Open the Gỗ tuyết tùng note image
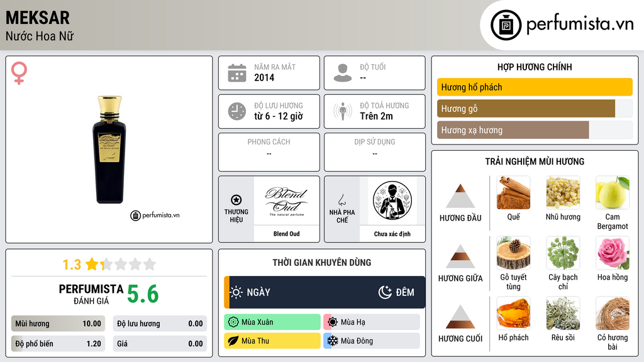Viewport: 644px width, 362px height. tap(513, 253)
